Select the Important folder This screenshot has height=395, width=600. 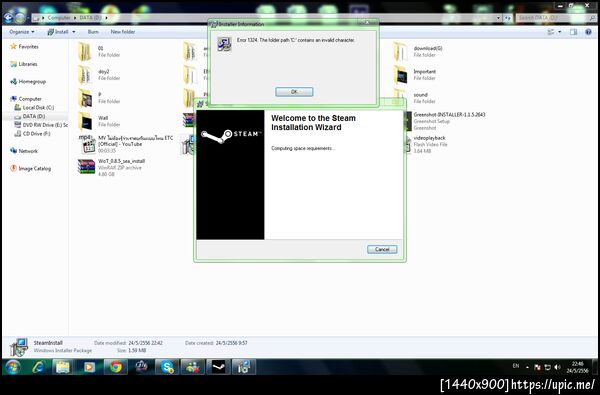[415, 75]
